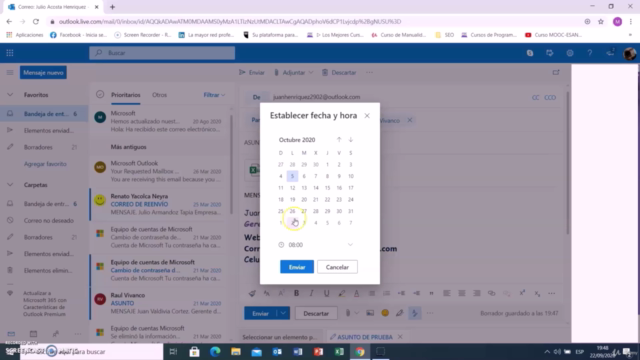Click Octubre 2020 month header
The height and width of the screenshot is (360, 640).
coord(297,140)
